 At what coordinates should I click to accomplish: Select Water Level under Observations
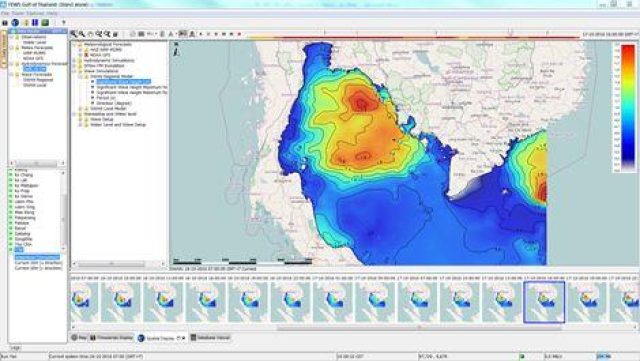tap(35, 42)
